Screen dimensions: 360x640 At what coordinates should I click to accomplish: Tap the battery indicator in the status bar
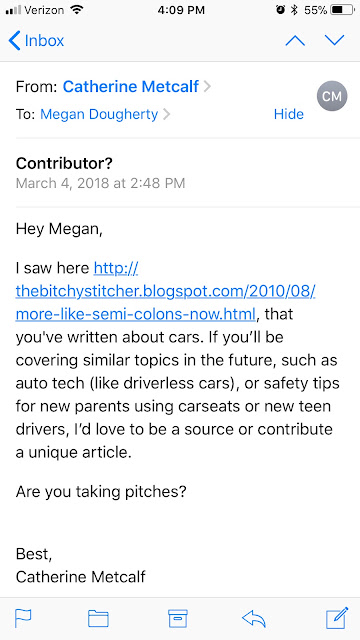tap(342, 10)
